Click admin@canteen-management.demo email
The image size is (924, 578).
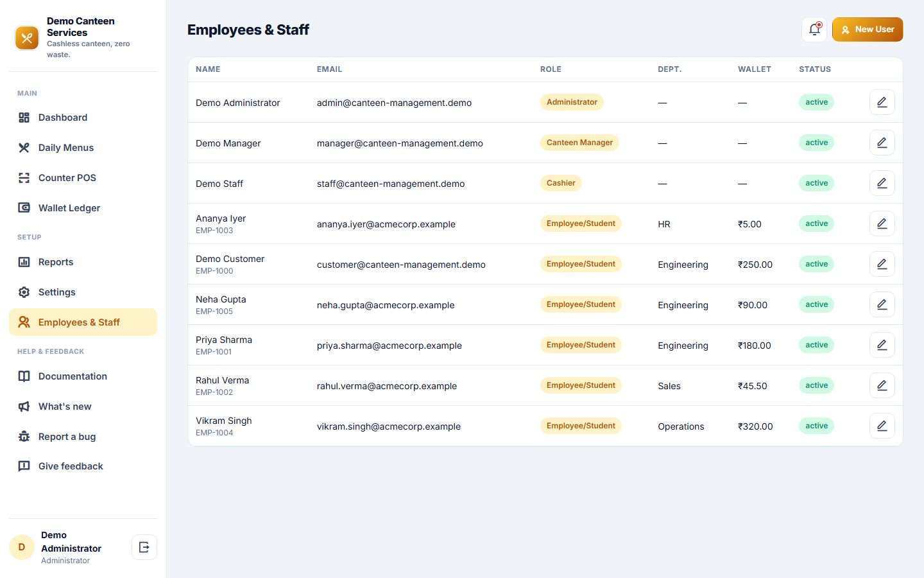pos(394,103)
